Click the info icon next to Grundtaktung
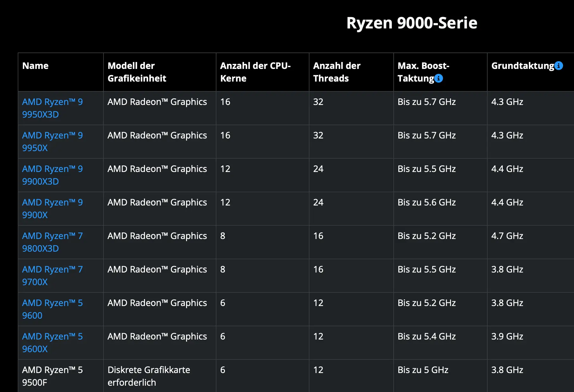The width and height of the screenshot is (574, 392). pyautogui.click(x=559, y=65)
